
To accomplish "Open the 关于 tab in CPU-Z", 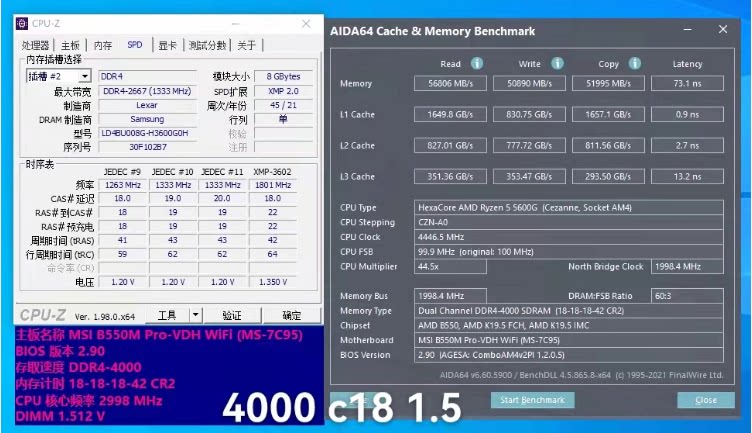I will pos(247,46).
